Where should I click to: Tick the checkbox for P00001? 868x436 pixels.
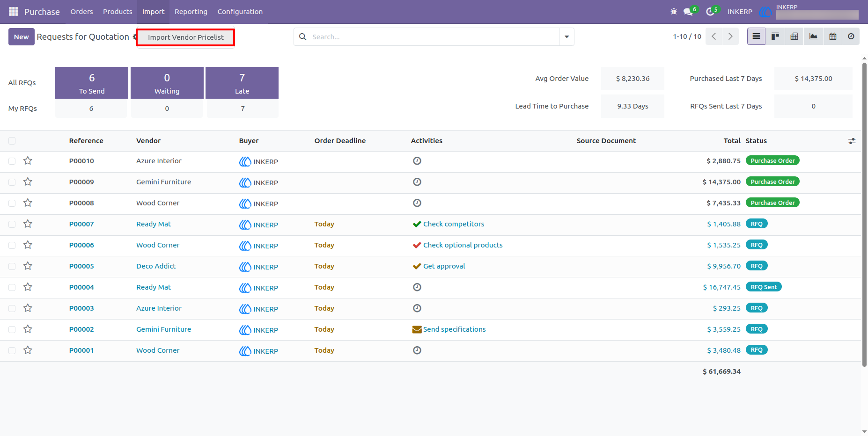pyautogui.click(x=12, y=350)
